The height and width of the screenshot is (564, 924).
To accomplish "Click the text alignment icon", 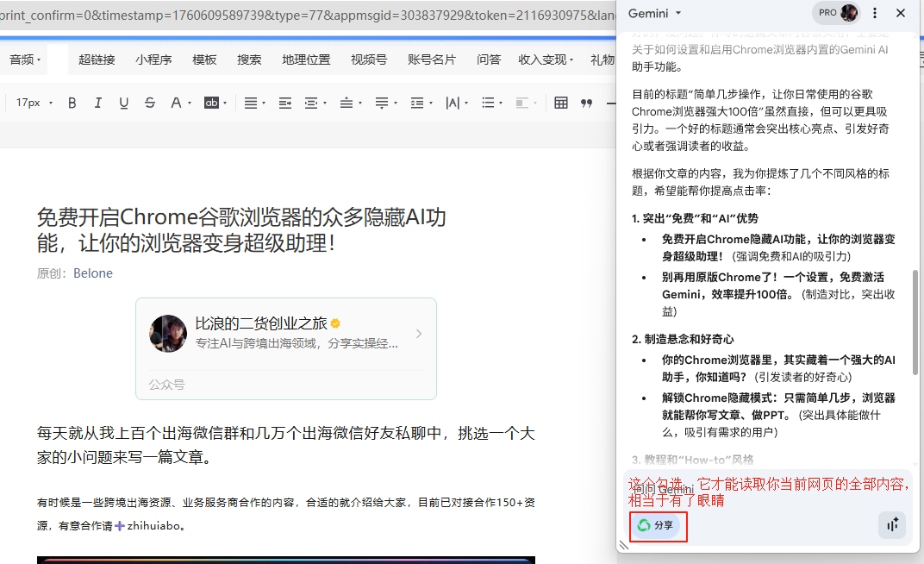I will (251, 103).
